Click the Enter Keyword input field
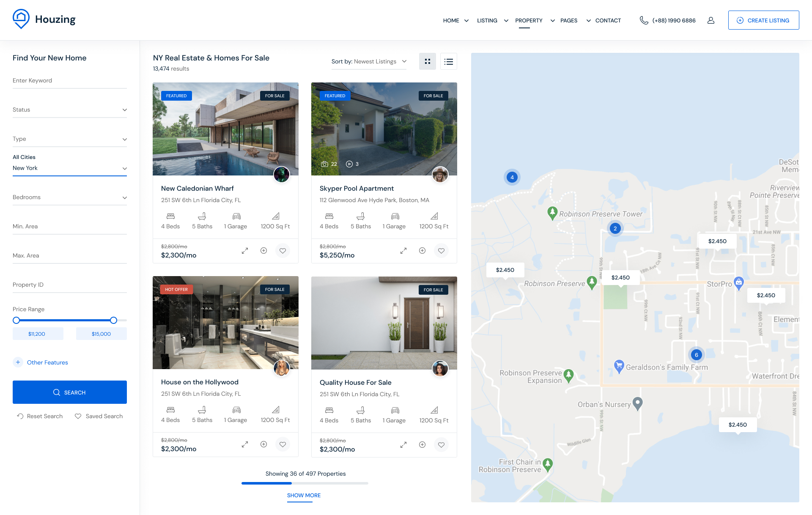 pyautogui.click(x=70, y=80)
